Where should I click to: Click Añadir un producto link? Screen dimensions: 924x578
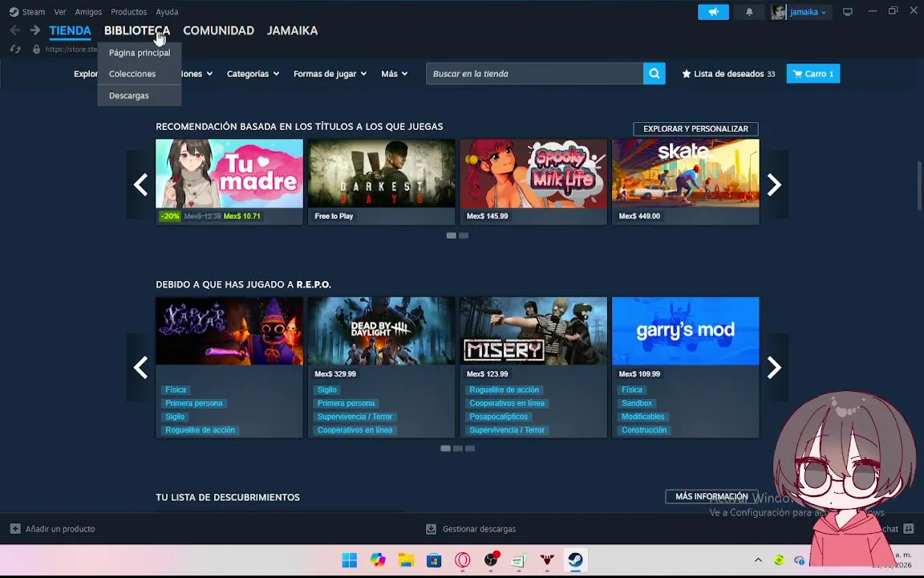pos(60,529)
